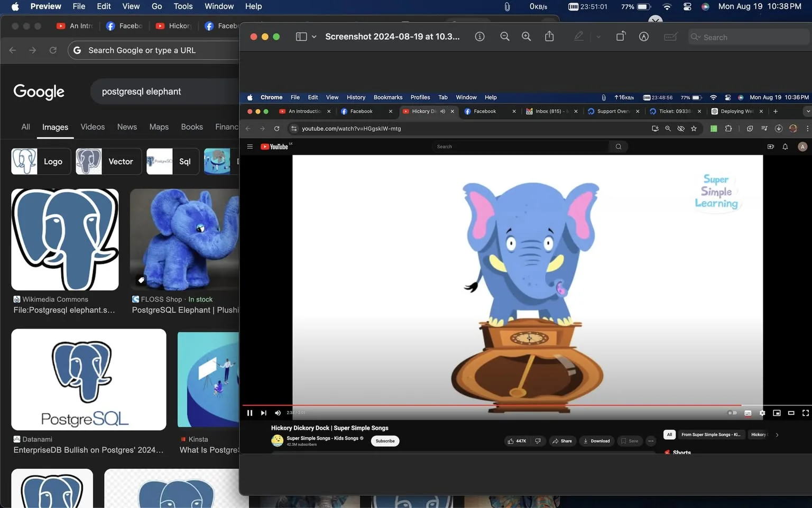Expand the highlight tool options chevron
The height and width of the screenshot is (508, 812).
[x=598, y=37]
